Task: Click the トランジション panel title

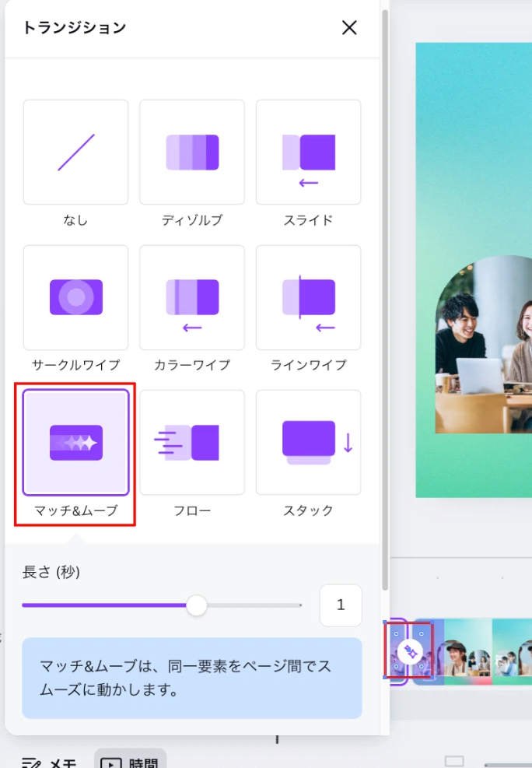Action: coord(75,27)
